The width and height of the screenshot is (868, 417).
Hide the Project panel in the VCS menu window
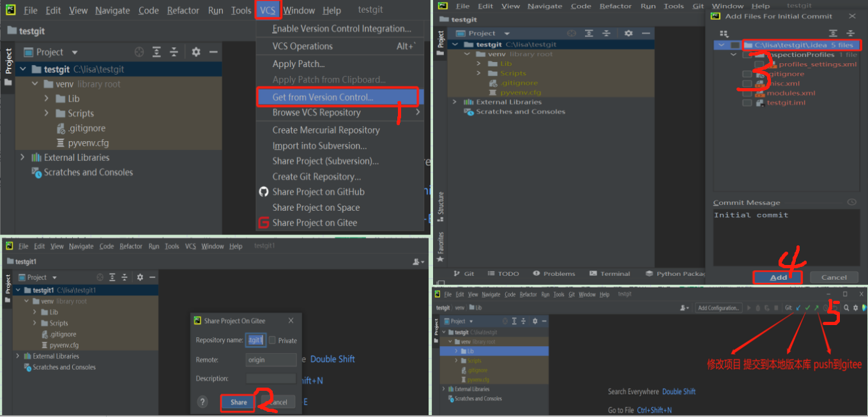[x=214, y=52]
